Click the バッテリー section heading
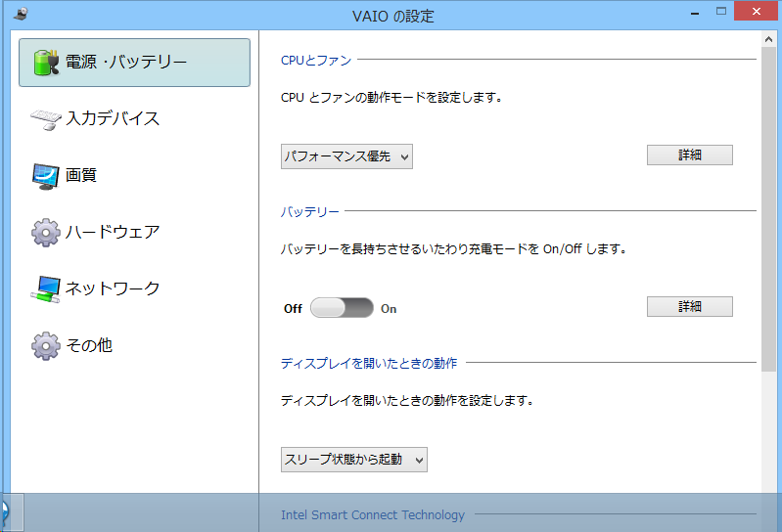The height and width of the screenshot is (532, 782). point(309,211)
